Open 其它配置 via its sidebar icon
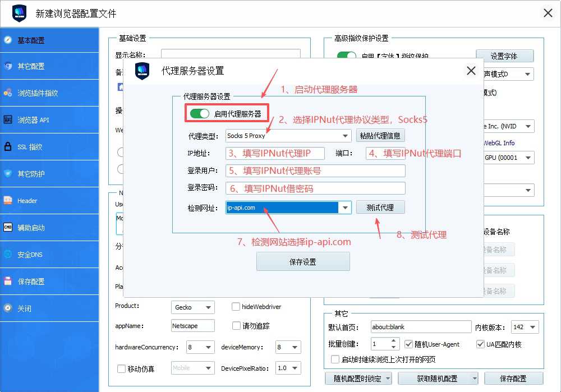561x392 pixels. tap(8, 66)
